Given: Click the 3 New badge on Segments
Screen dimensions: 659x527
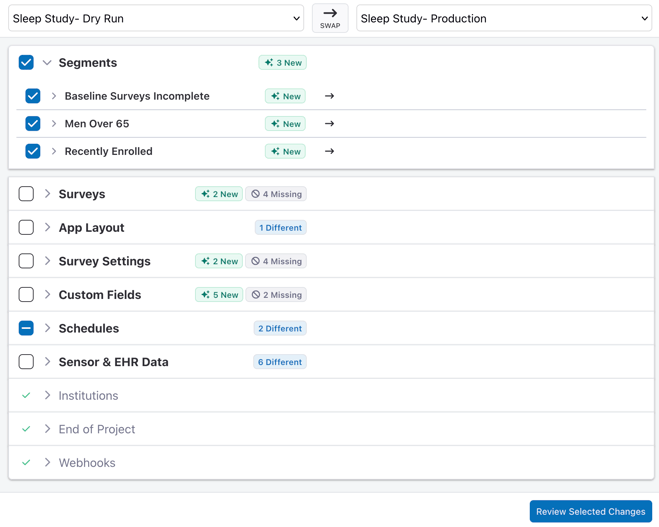Looking at the screenshot, I should pyautogui.click(x=283, y=63).
